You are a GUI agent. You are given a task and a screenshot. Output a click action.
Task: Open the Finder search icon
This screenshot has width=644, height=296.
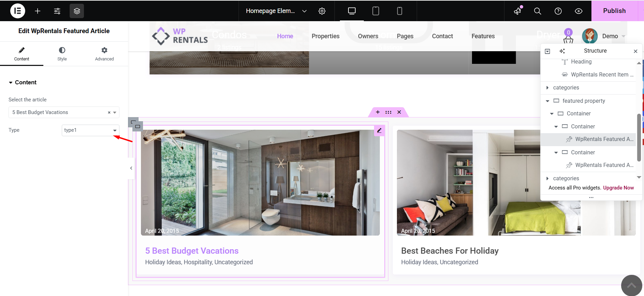pos(538,11)
